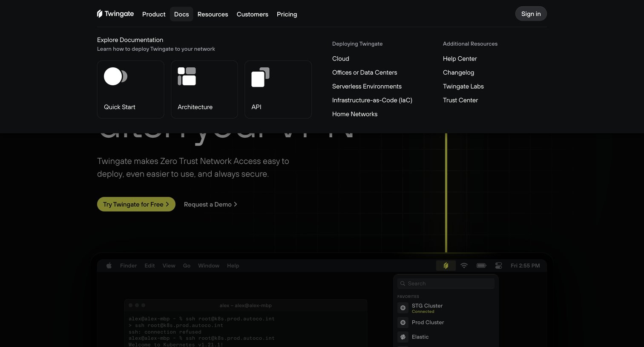Image resolution: width=644 pixels, height=347 pixels.
Task: Click Window in the mockup menu bar
Action: point(209,266)
